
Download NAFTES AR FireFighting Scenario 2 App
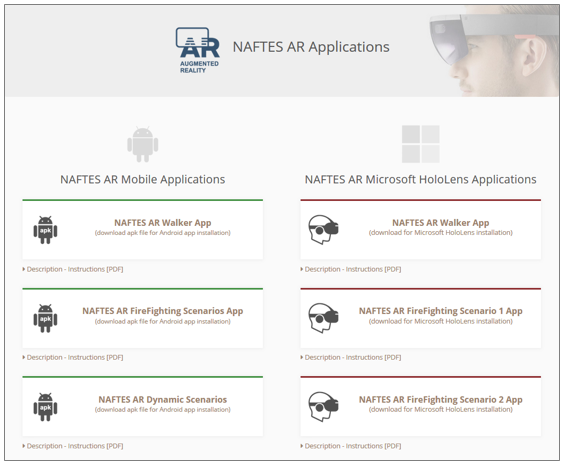click(441, 399)
